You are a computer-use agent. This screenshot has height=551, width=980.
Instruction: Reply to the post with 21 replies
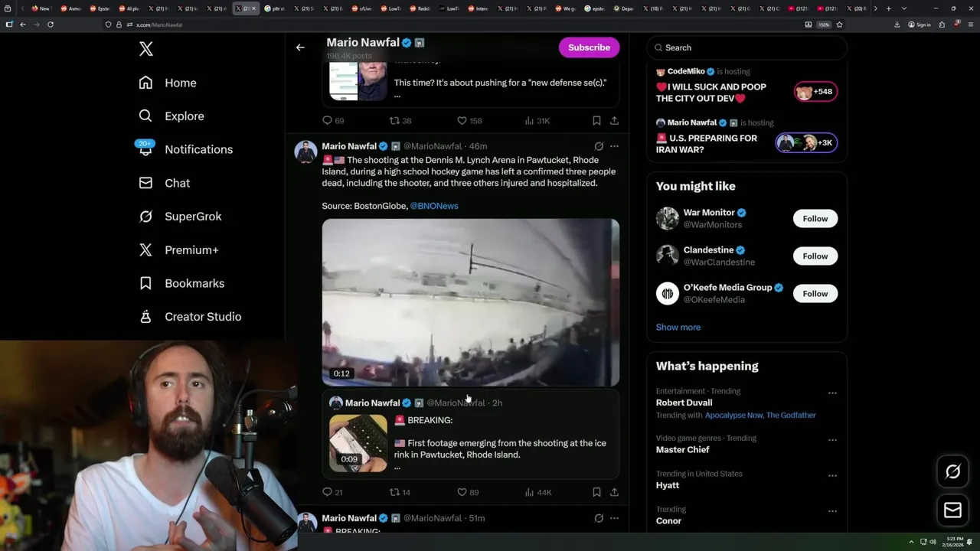coord(332,492)
